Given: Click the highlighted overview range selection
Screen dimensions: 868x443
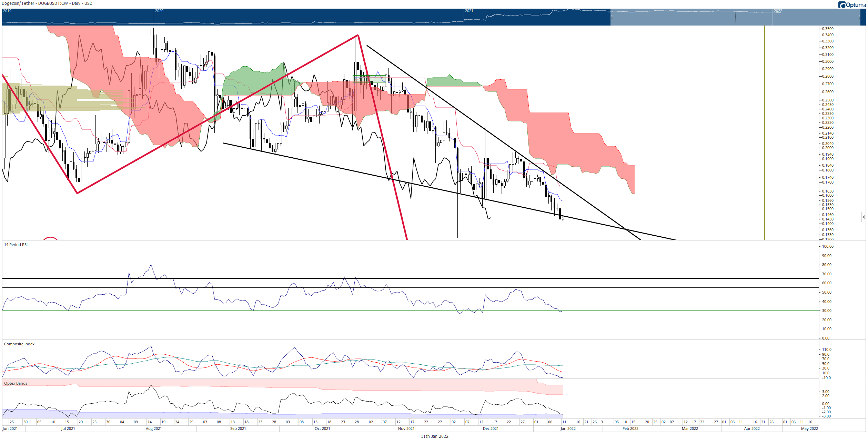Looking at the screenshot, I should [735, 17].
